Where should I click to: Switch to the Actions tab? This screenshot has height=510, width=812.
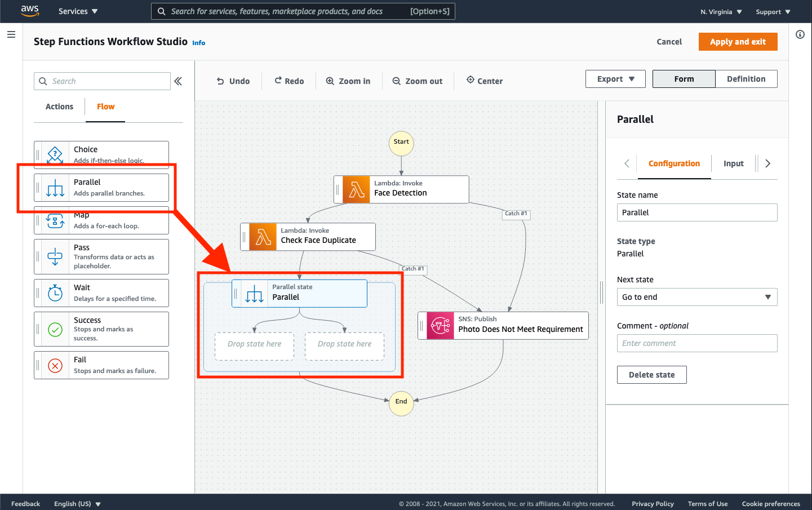[59, 107]
